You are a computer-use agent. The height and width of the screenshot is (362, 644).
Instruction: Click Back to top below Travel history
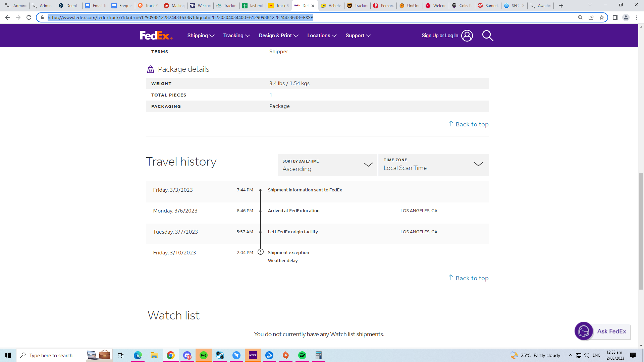pyautogui.click(x=469, y=278)
